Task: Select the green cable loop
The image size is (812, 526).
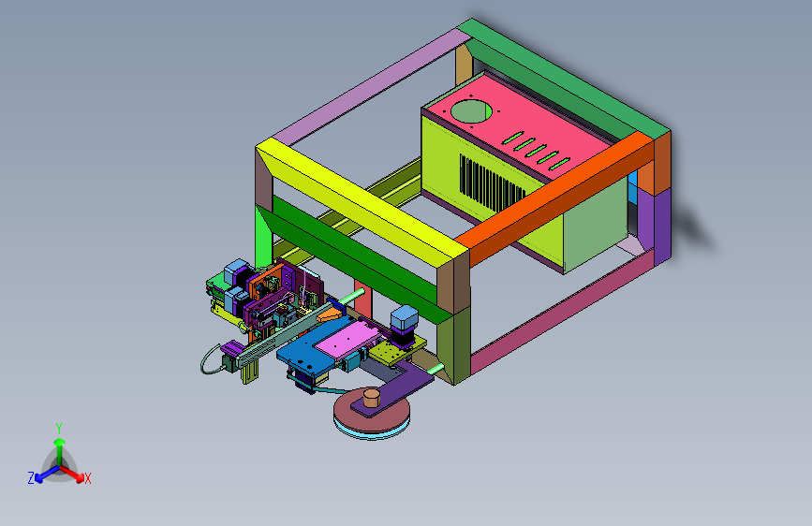Action: (x=211, y=359)
